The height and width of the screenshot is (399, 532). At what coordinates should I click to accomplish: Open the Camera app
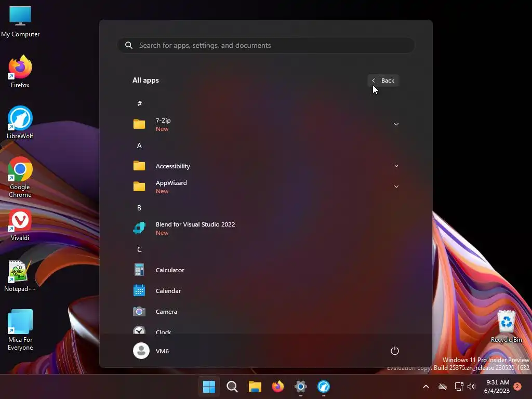[265, 312]
